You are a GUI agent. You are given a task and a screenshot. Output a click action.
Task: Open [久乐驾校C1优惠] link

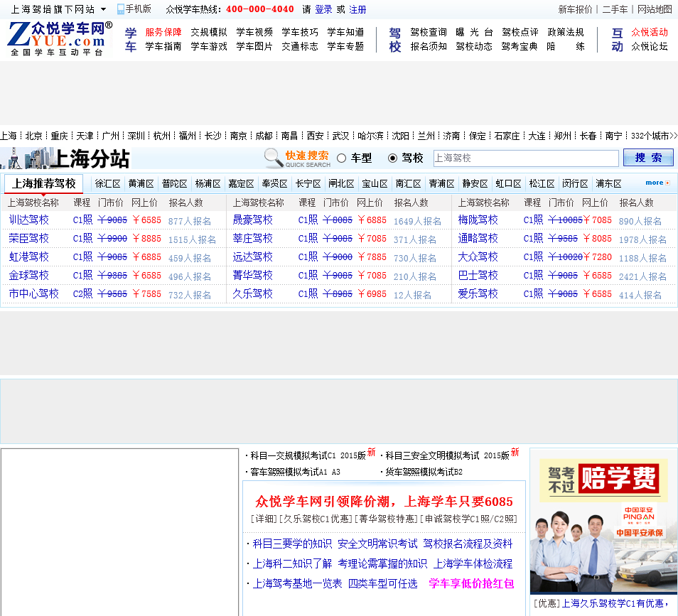[x=316, y=519]
